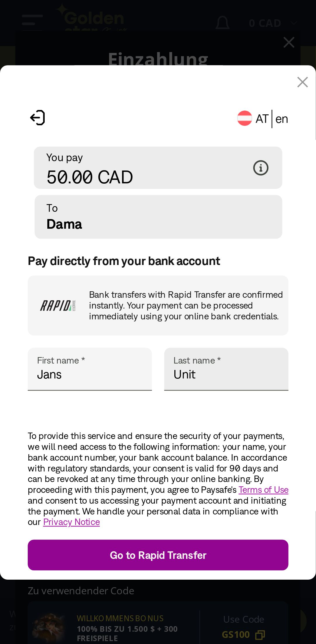Image resolution: width=316 pixels, height=644 pixels.
Task: Close the Einzahlung deposit dialog
Action: pos(289,42)
